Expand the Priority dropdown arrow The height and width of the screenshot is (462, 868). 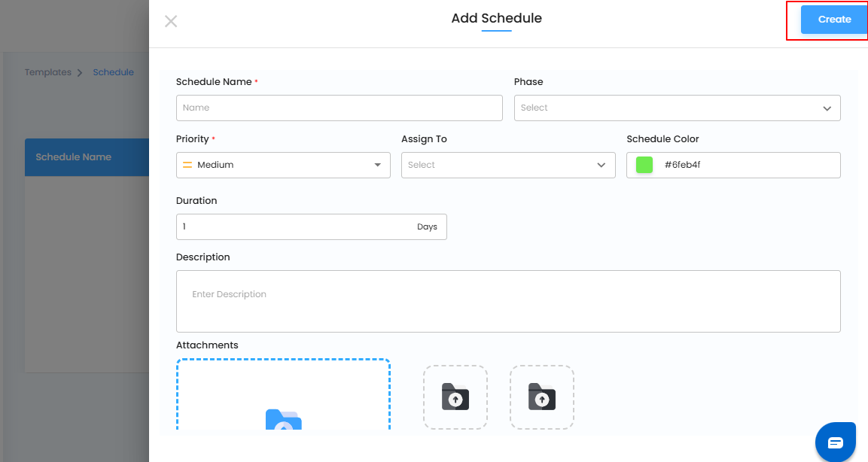(x=378, y=165)
